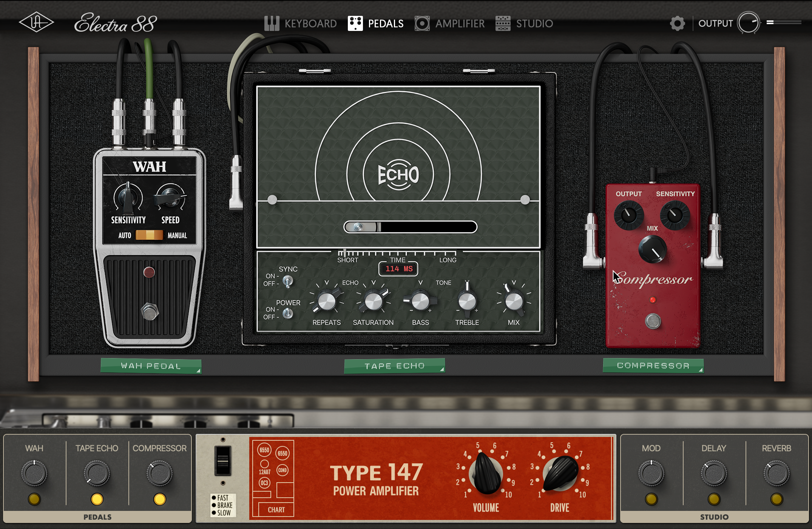Click the Studio rack icon
Viewport: 812px width, 529px height.
click(503, 23)
